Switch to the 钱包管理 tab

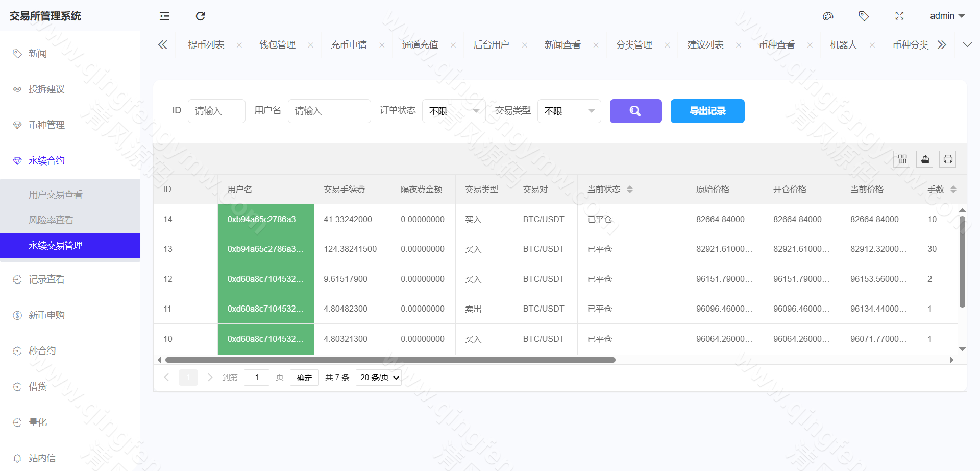[277, 45]
